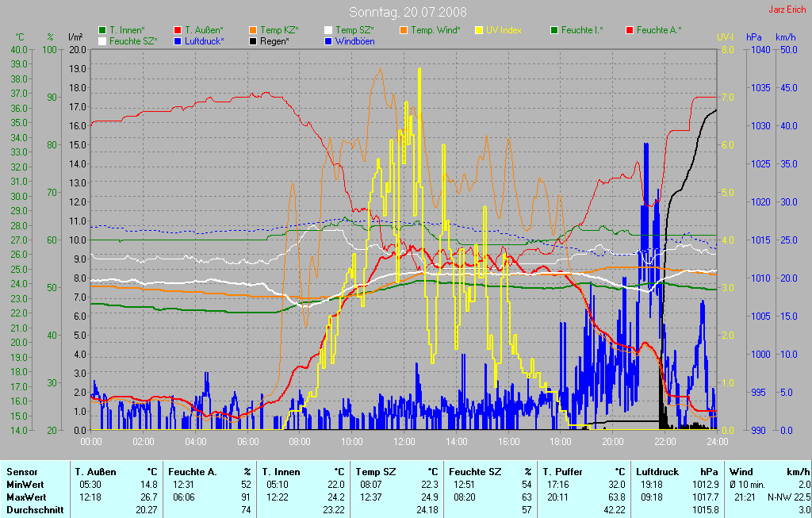Toggle the Windböen series legend label

point(354,41)
